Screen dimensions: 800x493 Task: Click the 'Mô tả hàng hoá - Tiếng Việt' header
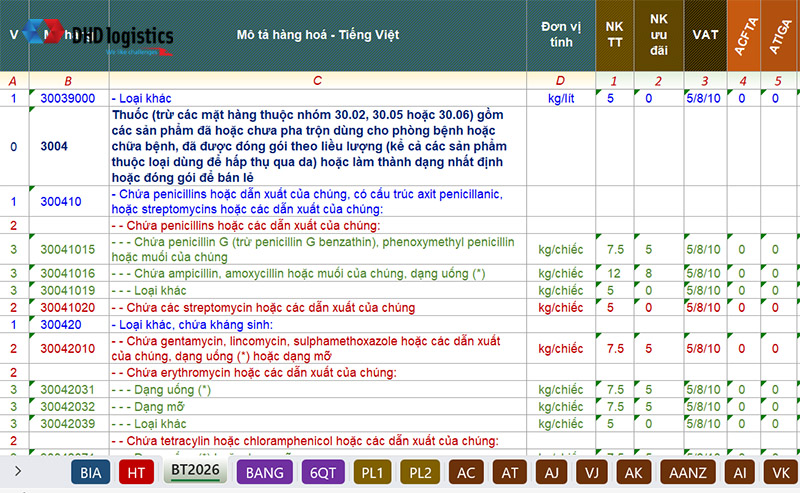tap(317, 35)
